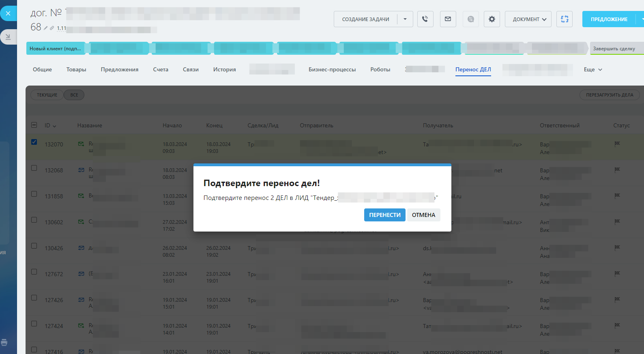The height and width of the screenshot is (354, 644).
Task: Sort by the ID column header
Action: click(50, 125)
